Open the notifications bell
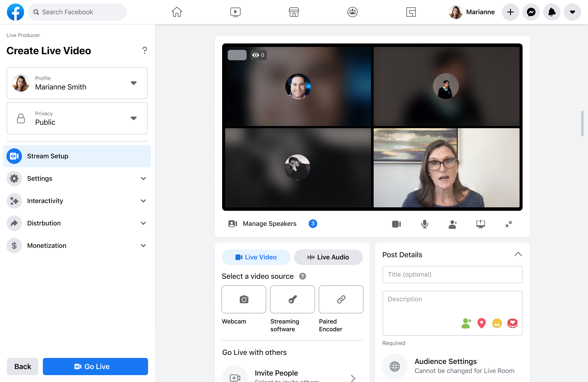 [x=552, y=12]
